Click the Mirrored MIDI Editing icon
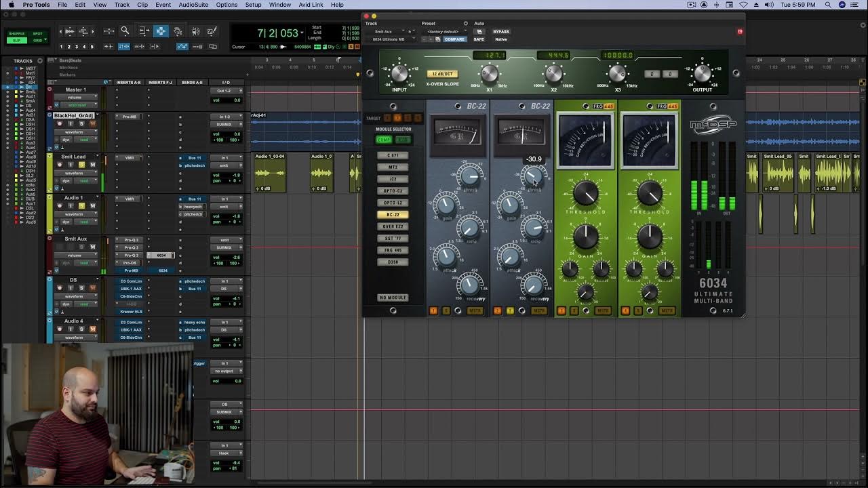The width and height of the screenshot is (868, 488). [x=198, y=47]
